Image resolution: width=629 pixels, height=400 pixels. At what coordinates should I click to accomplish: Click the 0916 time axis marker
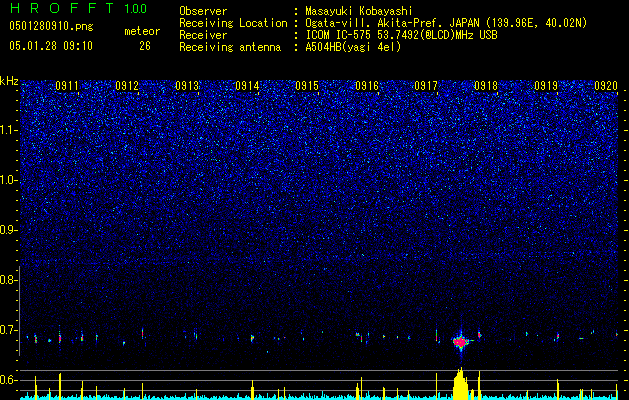point(367,86)
